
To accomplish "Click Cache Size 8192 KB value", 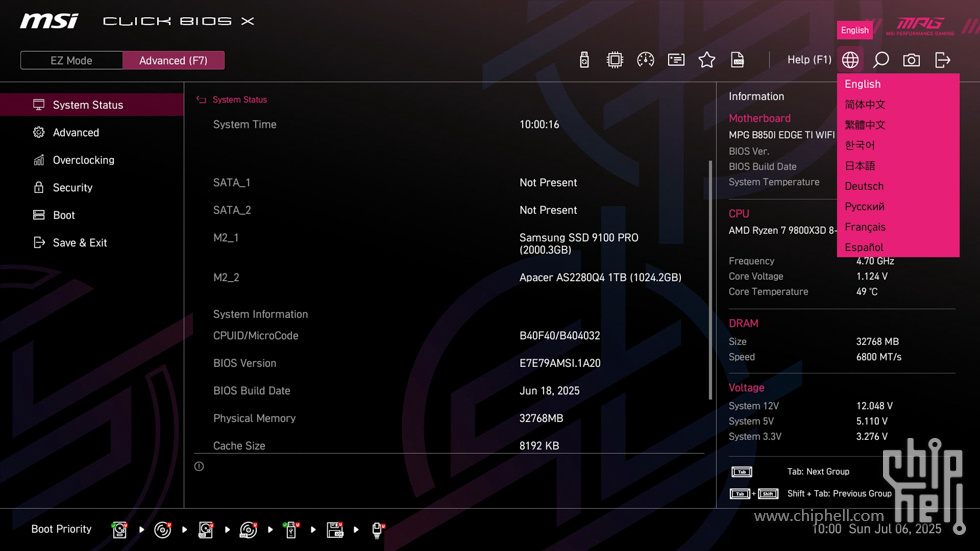I will (x=539, y=445).
